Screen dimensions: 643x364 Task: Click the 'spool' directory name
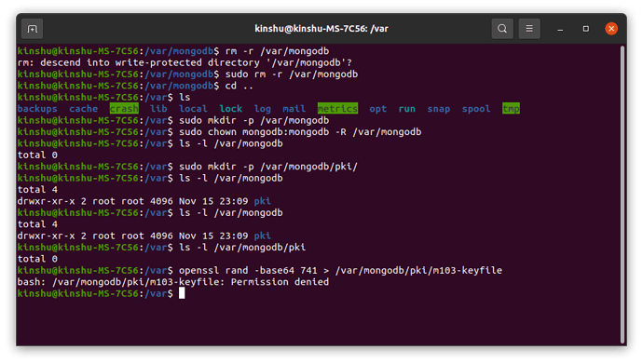pos(476,109)
